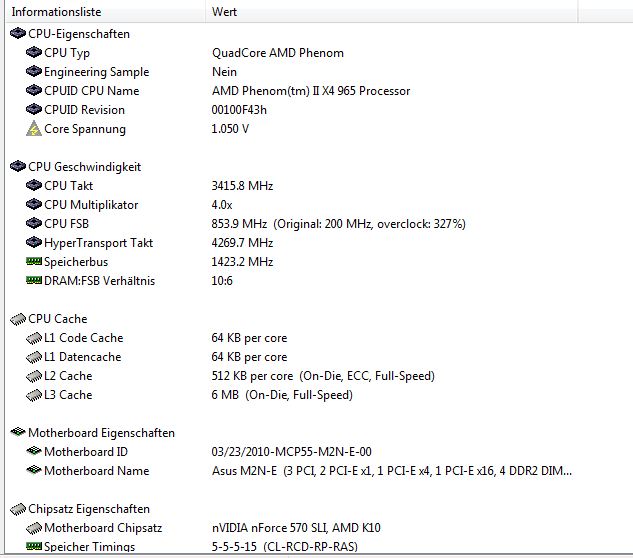The image size is (633, 558).
Task: Select the L1 Code Cache label
Action: coord(84,338)
